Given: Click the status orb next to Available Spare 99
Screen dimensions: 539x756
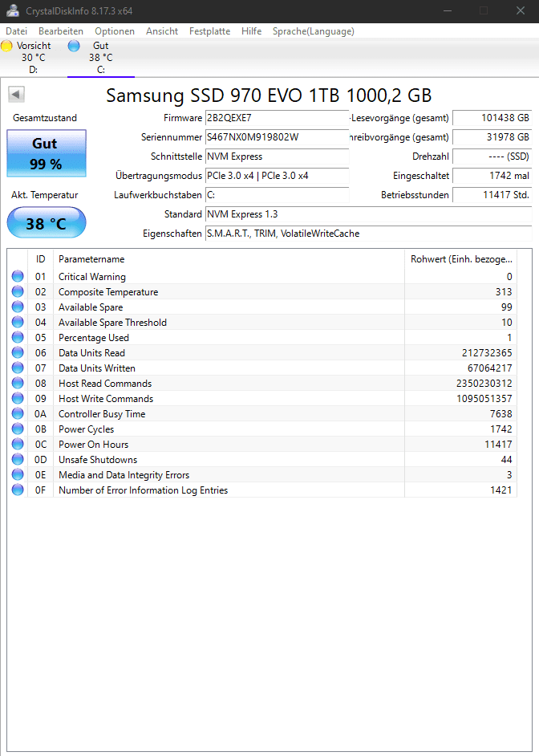Looking at the screenshot, I should click(18, 307).
